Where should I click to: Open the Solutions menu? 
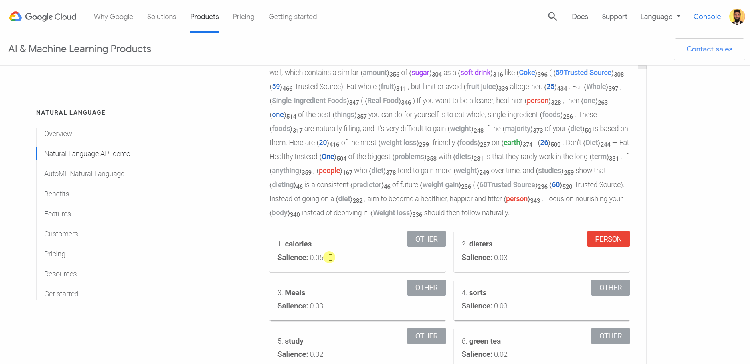point(162,17)
